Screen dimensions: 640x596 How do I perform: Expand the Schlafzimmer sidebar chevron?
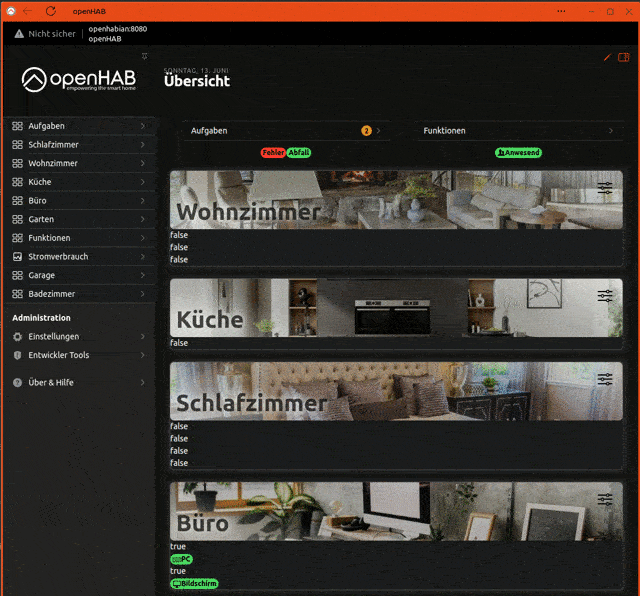tap(142, 145)
